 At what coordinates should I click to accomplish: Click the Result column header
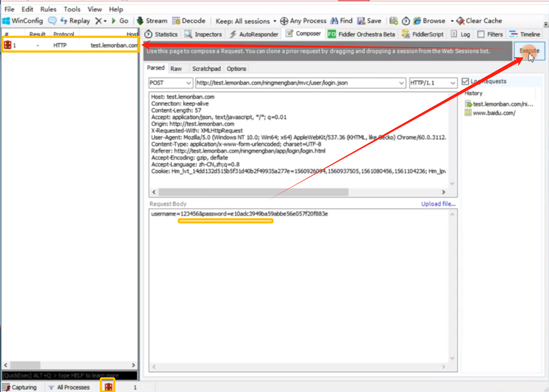point(37,34)
